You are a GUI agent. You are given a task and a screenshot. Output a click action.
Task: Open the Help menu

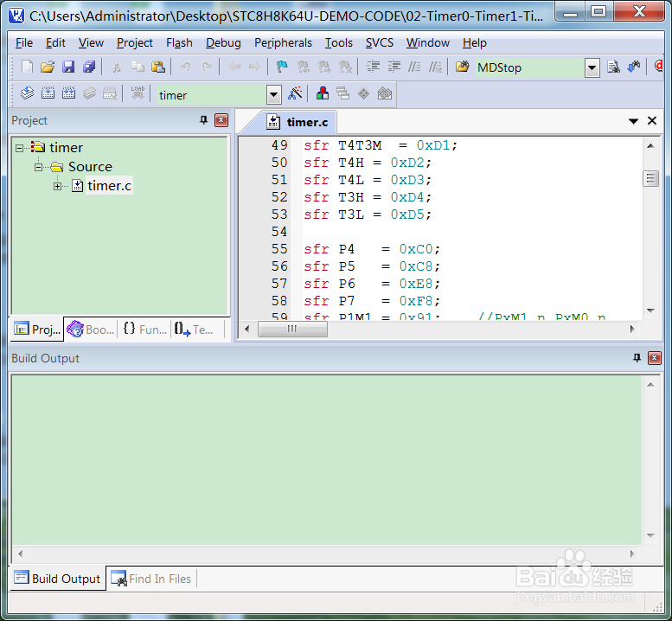(475, 43)
